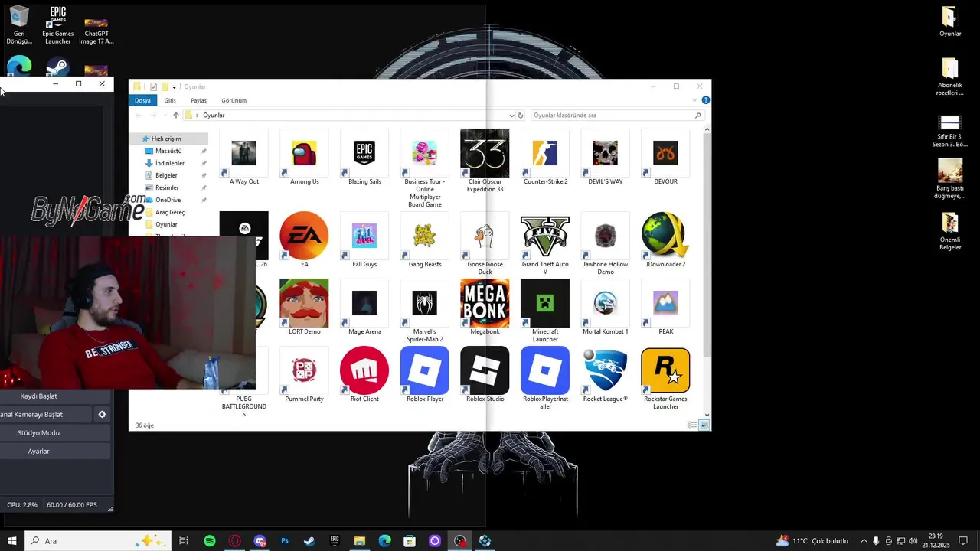Screen dimensions: 980x551
Task: Select the PEAK game shortcut
Action: pyautogui.click(x=665, y=308)
